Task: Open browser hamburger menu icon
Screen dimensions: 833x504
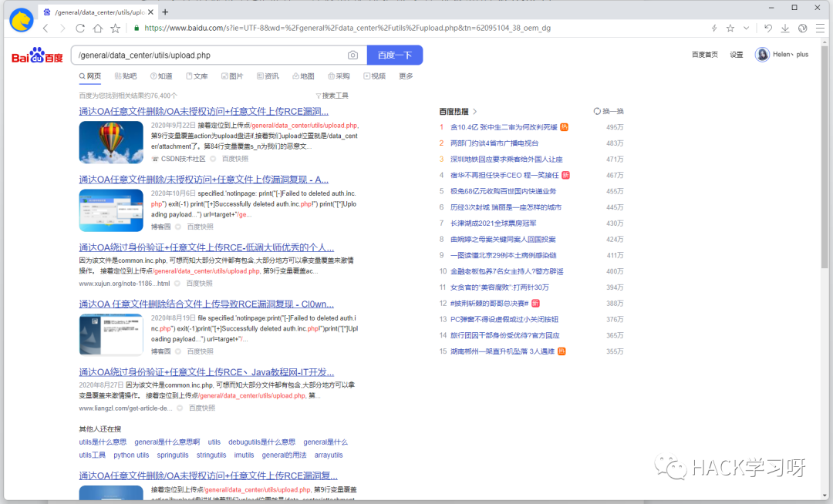Action: pyautogui.click(x=820, y=28)
